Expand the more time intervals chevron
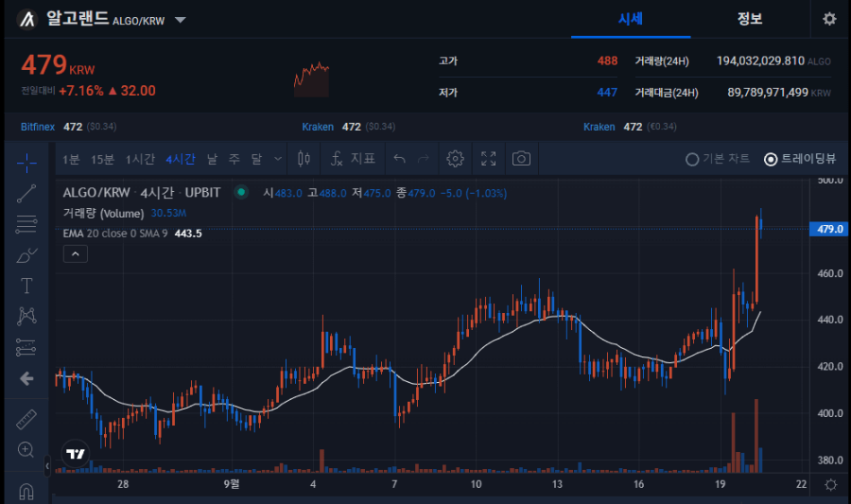 pyautogui.click(x=278, y=159)
